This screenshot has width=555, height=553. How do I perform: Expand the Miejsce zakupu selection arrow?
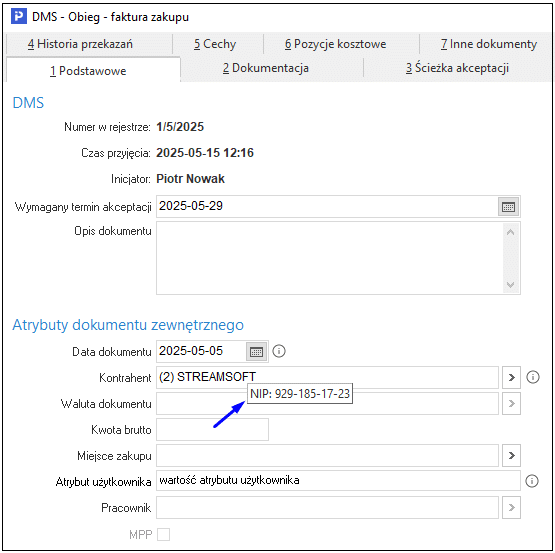(511, 455)
